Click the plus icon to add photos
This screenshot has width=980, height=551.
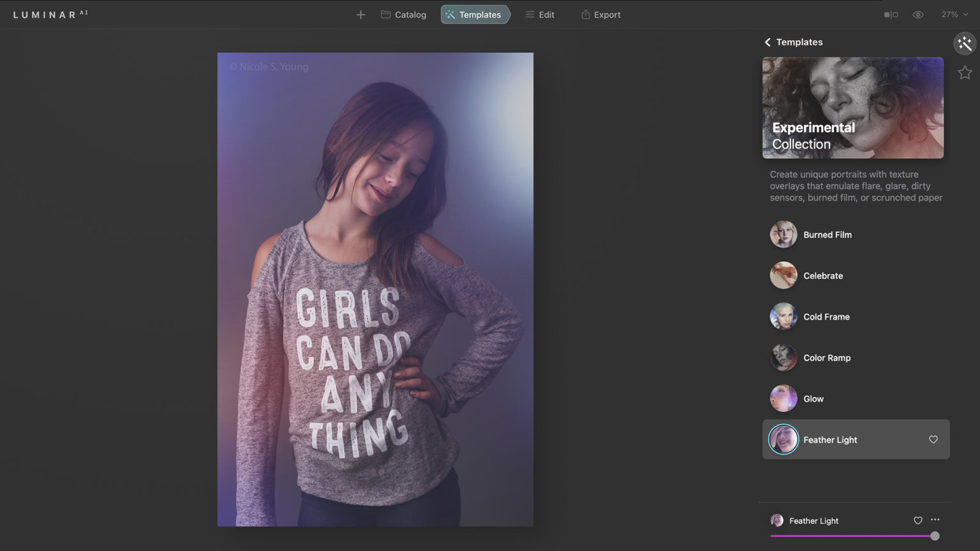[x=360, y=14]
